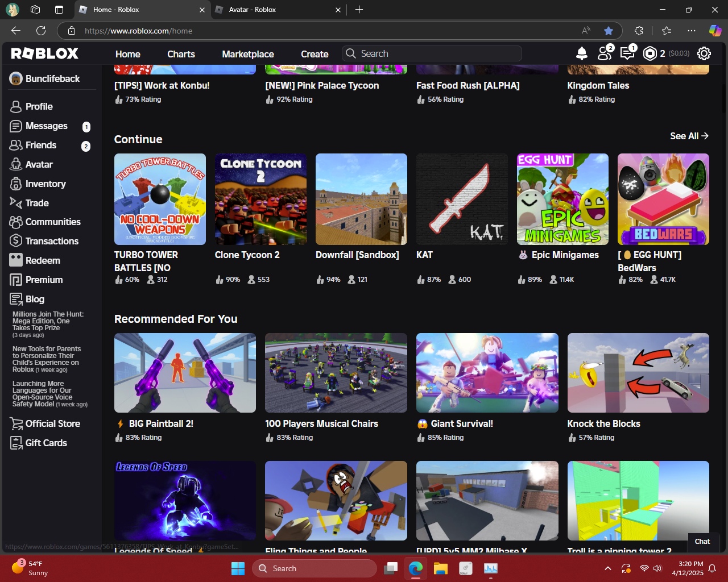Screen dimensions: 728x582
Task: Click the Bunclifeback avatar picture
Action: point(16,78)
